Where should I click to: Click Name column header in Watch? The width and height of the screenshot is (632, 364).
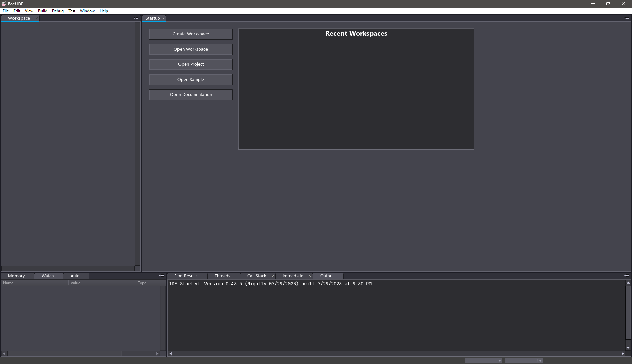pos(35,283)
